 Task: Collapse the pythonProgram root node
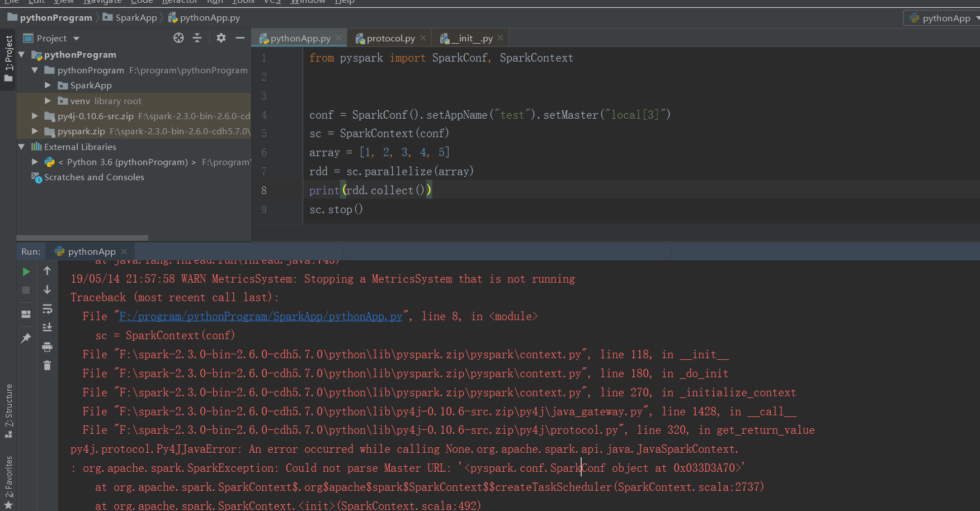[x=22, y=55]
